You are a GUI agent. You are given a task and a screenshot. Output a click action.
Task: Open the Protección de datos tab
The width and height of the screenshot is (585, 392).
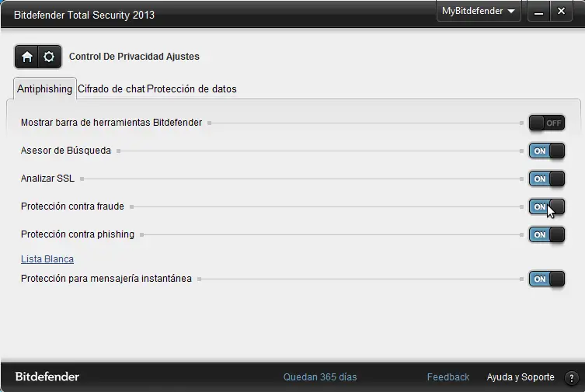[192, 88]
